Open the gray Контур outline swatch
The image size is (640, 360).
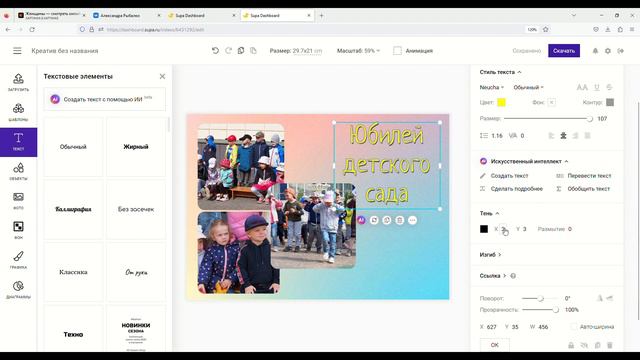coord(610,102)
